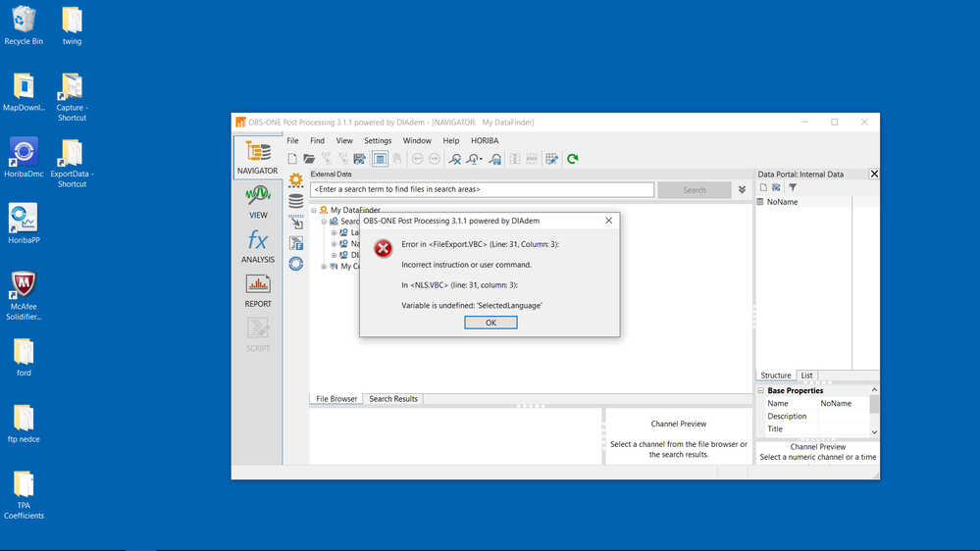Click the Name property value NoName

[x=836, y=404]
